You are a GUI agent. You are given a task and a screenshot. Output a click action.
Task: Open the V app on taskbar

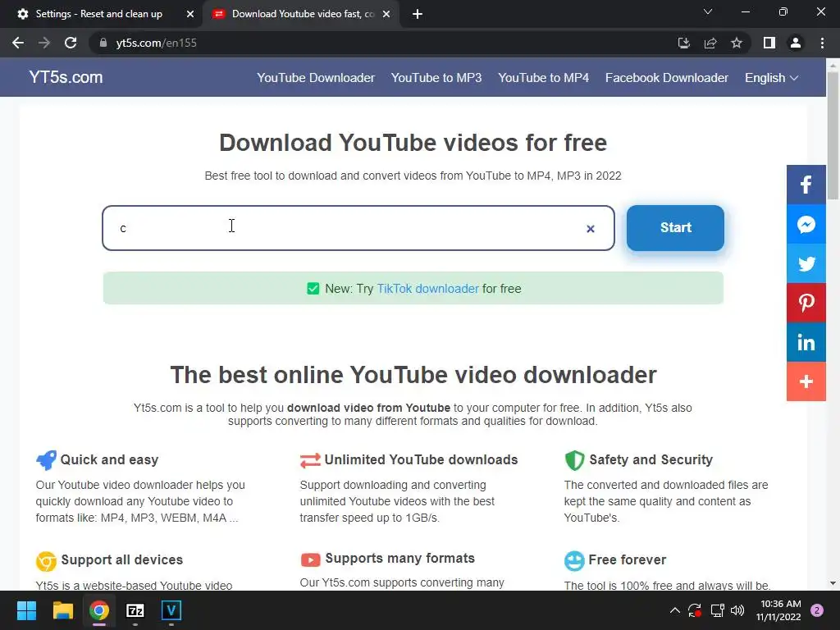pos(171,610)
